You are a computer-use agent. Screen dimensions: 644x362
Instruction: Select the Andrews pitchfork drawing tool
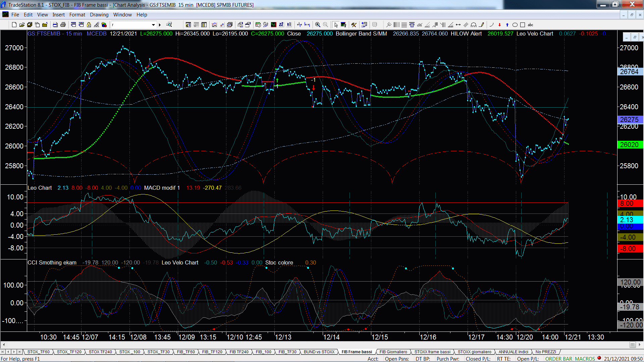[x=389, y=25]
